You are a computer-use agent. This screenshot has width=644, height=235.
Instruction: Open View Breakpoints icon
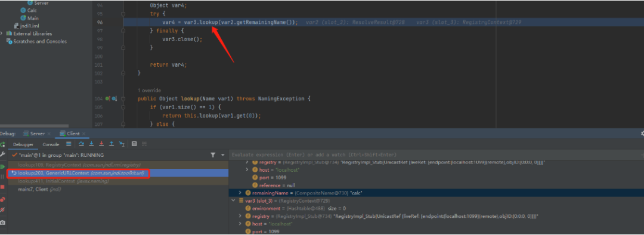click(x=2, y=200)
